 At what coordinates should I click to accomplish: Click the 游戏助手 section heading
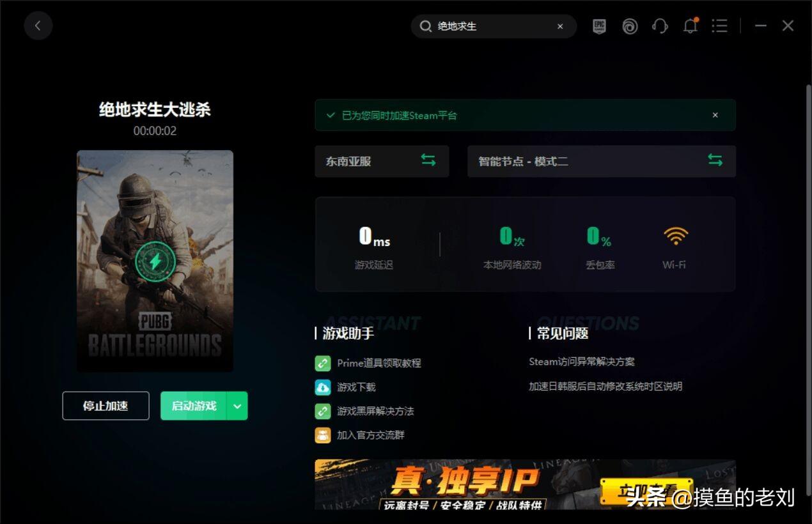(348, 333)
